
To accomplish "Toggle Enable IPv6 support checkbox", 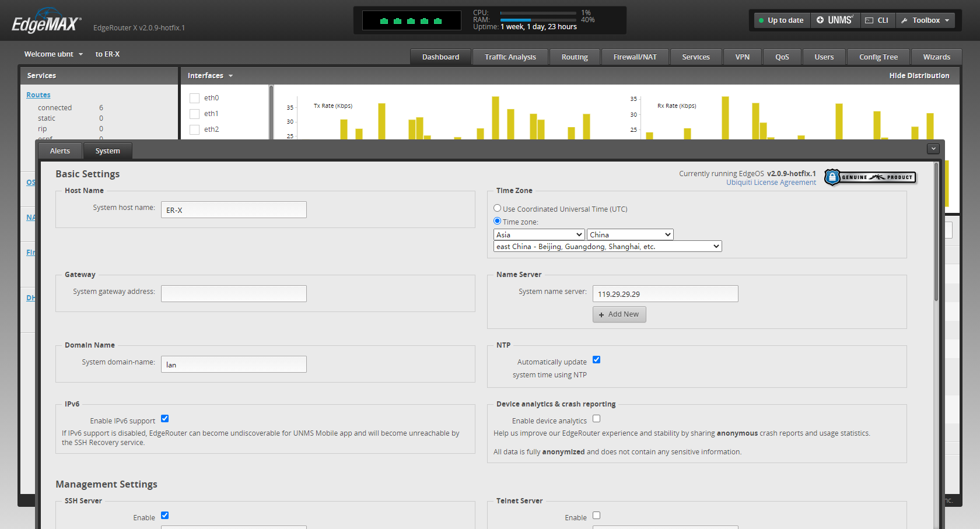I will coord(164,419).
